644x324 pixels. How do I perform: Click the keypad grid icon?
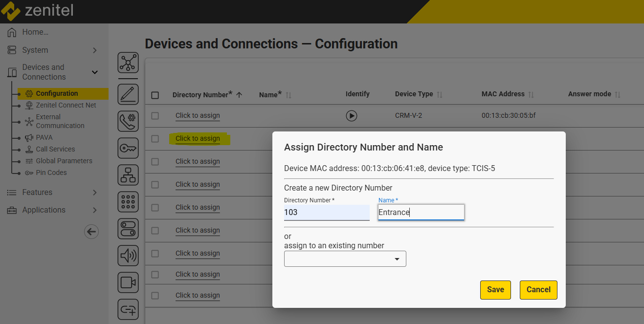128,202
